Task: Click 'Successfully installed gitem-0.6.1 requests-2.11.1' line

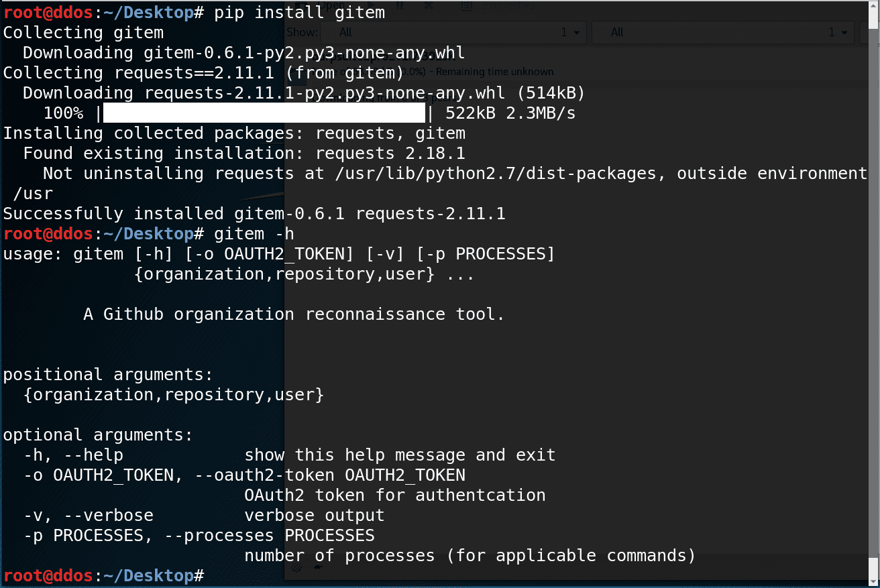Action: pos(254,214)
